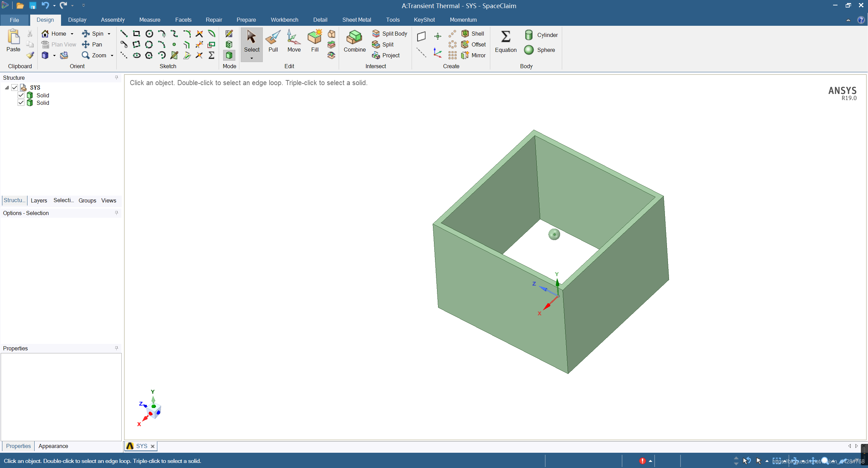Uncheck the SYS root checkbox
Viewport: 868px width, 468px height.
point(15,87)
